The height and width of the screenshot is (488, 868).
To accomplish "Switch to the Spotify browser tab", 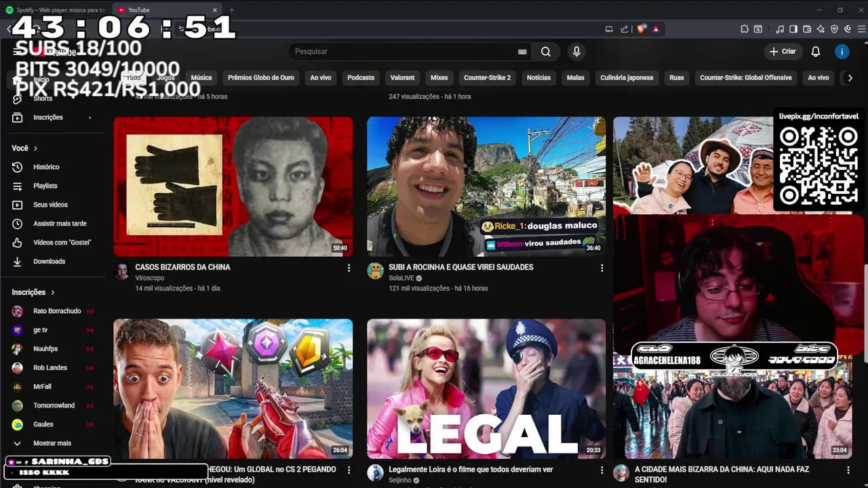I will click(58, 10).
